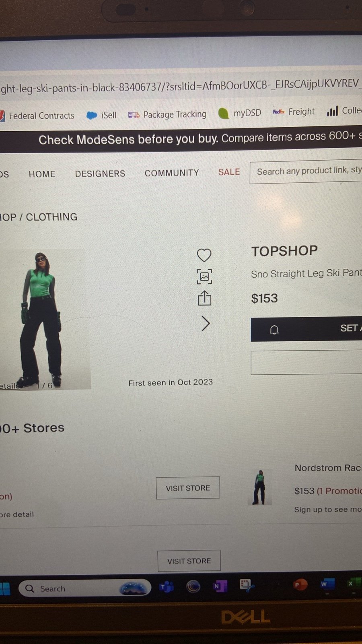This screenshot has height=644, width=362.
Task: Add item to favorites with heart icon
Action: point(204,255)
